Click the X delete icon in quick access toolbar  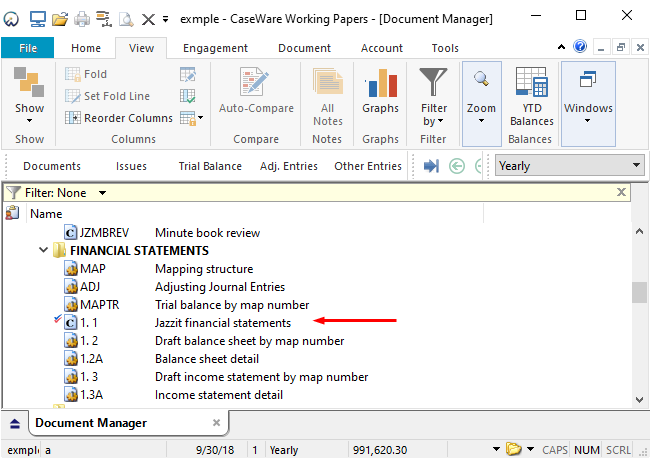pos(148,19)
